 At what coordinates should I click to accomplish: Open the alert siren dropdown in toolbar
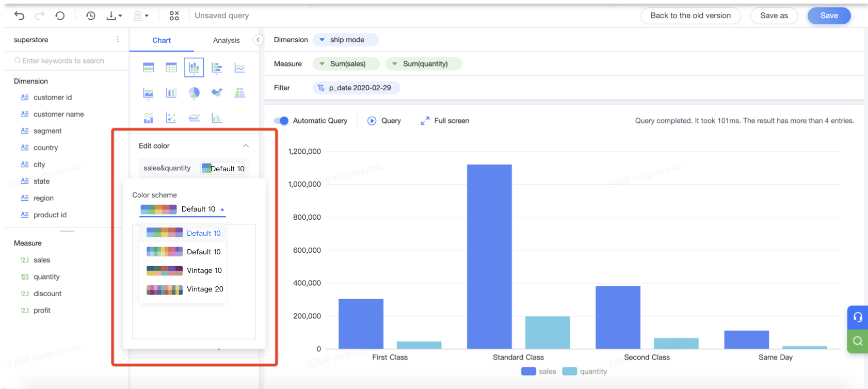click(141, 15)
